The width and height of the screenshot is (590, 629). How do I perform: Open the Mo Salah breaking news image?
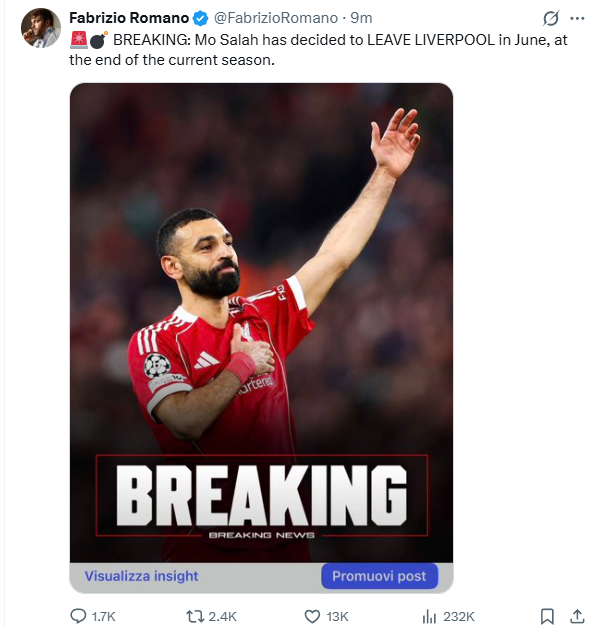pos(262,323)
